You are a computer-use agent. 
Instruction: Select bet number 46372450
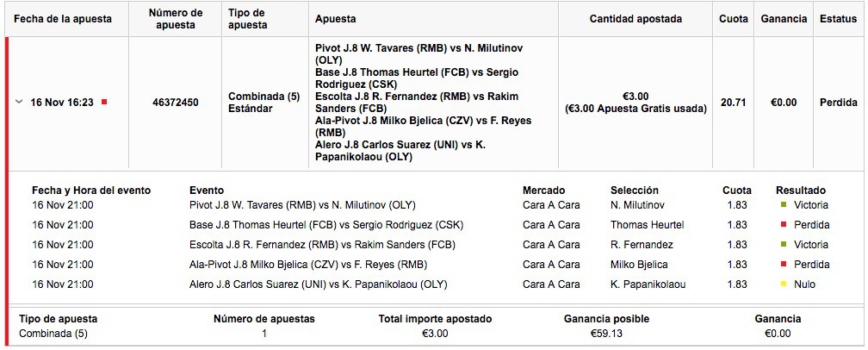click(176, 103)
